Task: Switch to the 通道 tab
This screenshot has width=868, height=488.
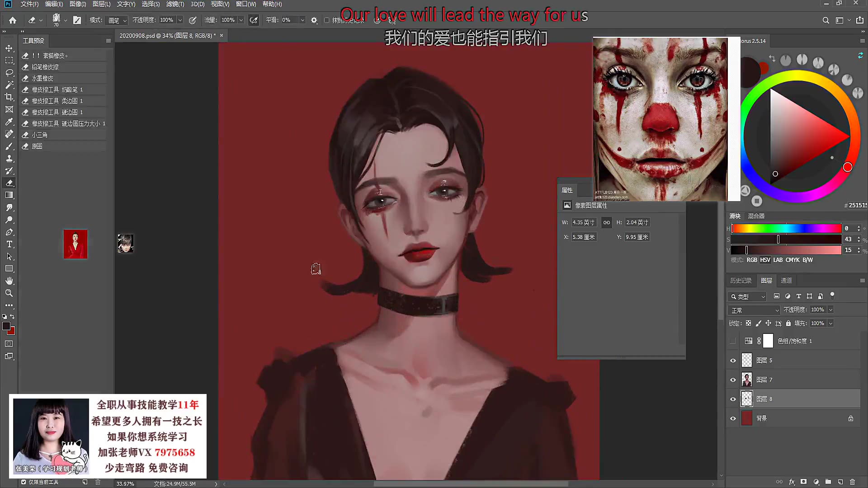Action: [786, 281]
